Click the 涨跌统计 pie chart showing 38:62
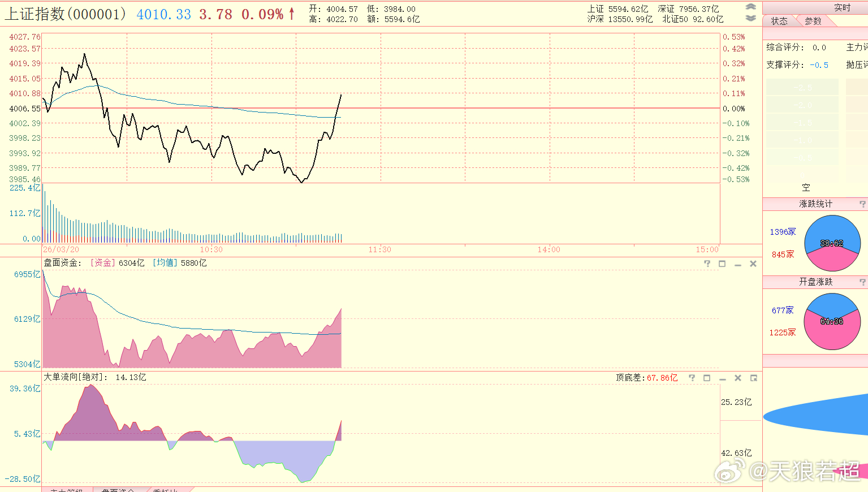Screen dimensions: 868x492 pyautogui.click(x=832, y=243)
